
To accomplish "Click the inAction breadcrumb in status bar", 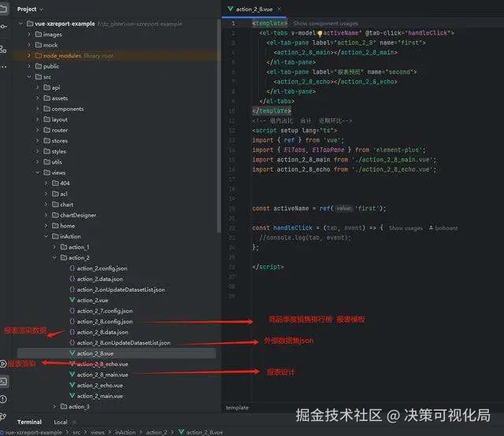I will [125, 432].
